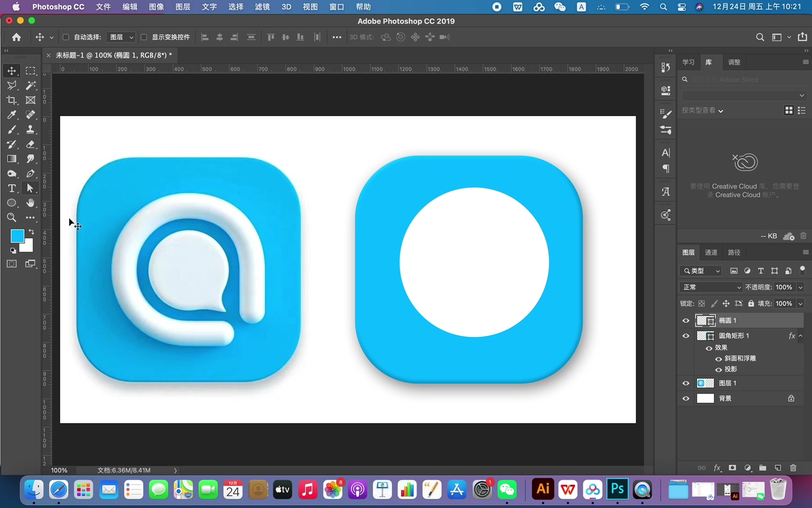The width and height of the screenshot is (812, 508).
Task: Switch to the 通道 tab
Action: [711, 253]
